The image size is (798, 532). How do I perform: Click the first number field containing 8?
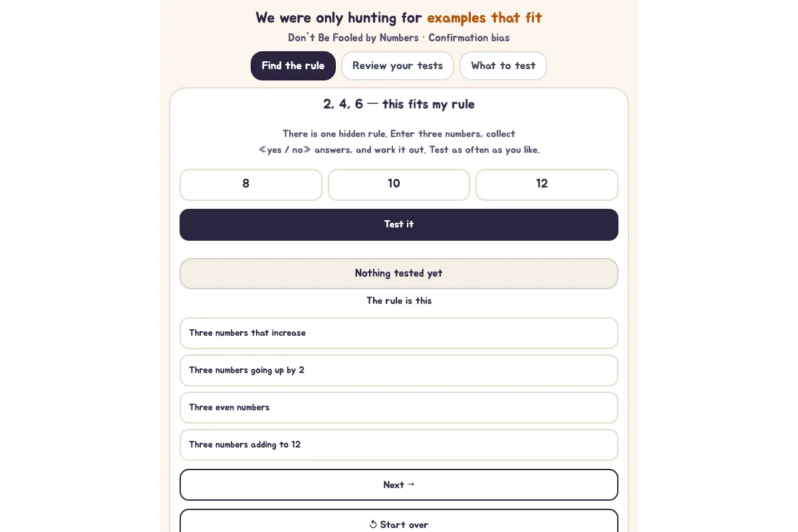tap(251, 184)
